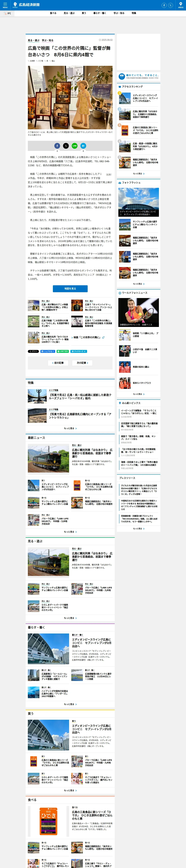Open the external link icon beside 映画「この世界の片隅に」
The image size is (186, 868).
click(x=103, y=337)
